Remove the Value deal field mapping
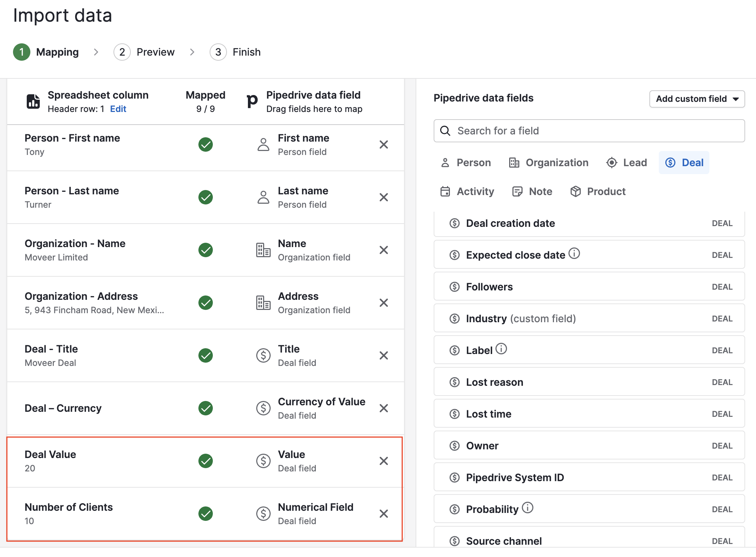This screenshot has height=557, width=756. [383, 461]
